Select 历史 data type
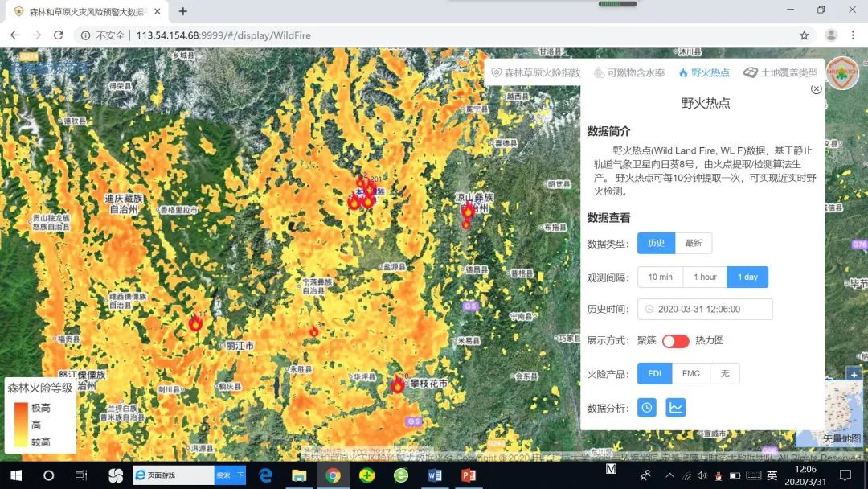This screenshot has height=489, width=868. [x=656, y=243]
